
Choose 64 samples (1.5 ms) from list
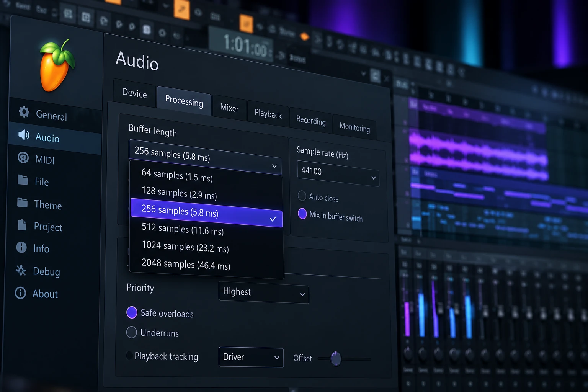(x=206, y=176)
